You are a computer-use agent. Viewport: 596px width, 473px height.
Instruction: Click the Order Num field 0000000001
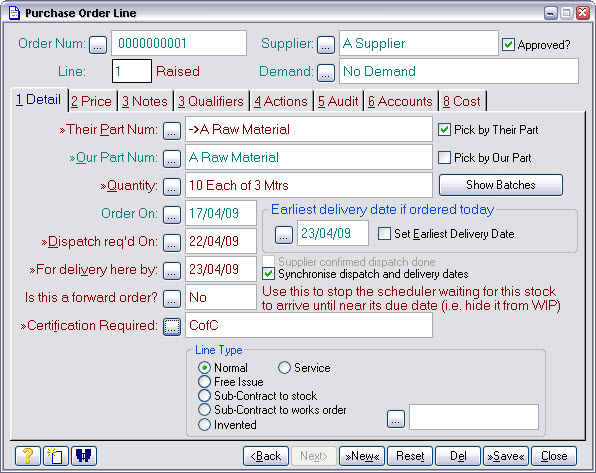pos(179,43)
